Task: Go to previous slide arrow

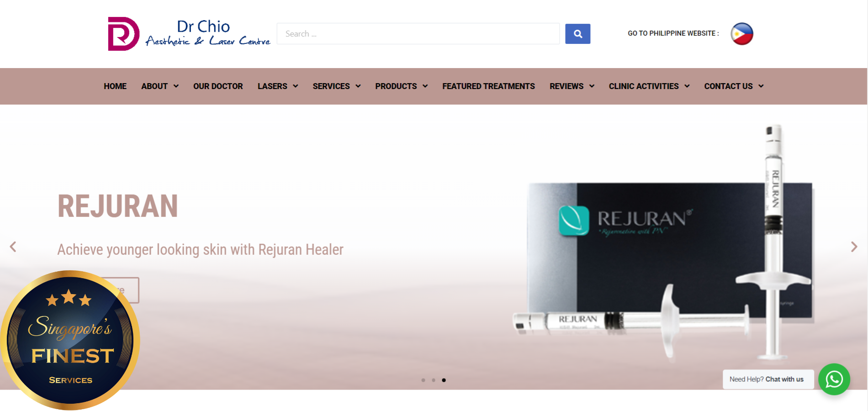Action: [x=13, y=247]
